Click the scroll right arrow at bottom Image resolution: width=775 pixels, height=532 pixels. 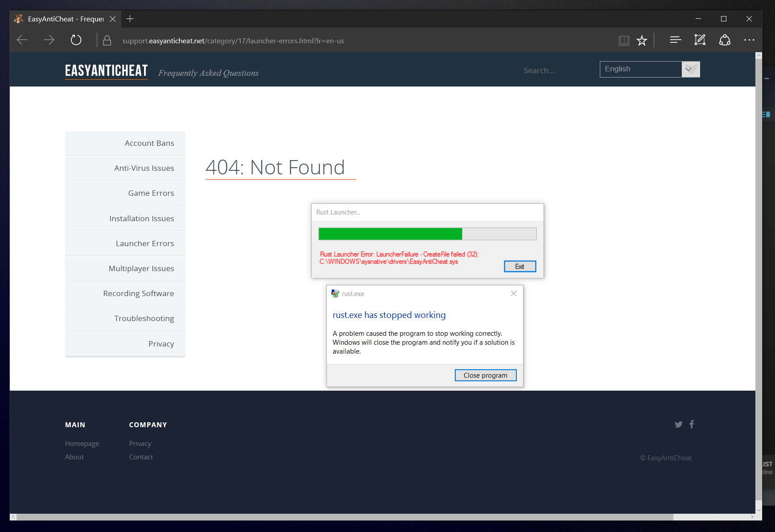[752, 517]
